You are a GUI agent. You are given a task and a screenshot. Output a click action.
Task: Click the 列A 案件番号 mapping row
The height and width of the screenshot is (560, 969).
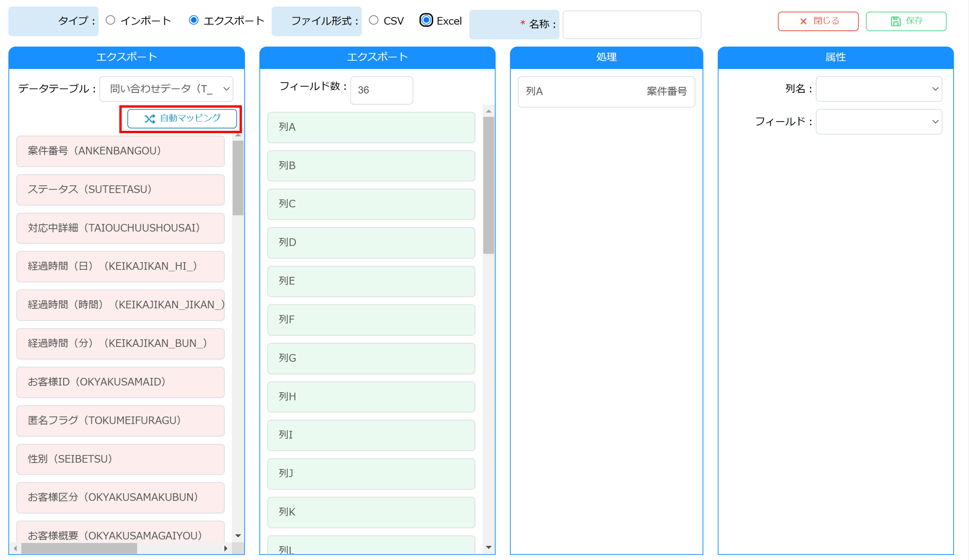606,91
